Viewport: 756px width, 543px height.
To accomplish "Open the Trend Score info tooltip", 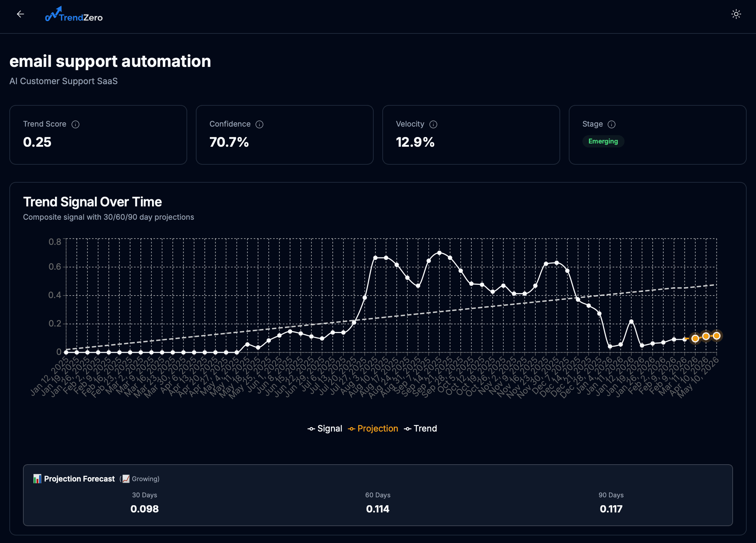I will tap(75, 124).
